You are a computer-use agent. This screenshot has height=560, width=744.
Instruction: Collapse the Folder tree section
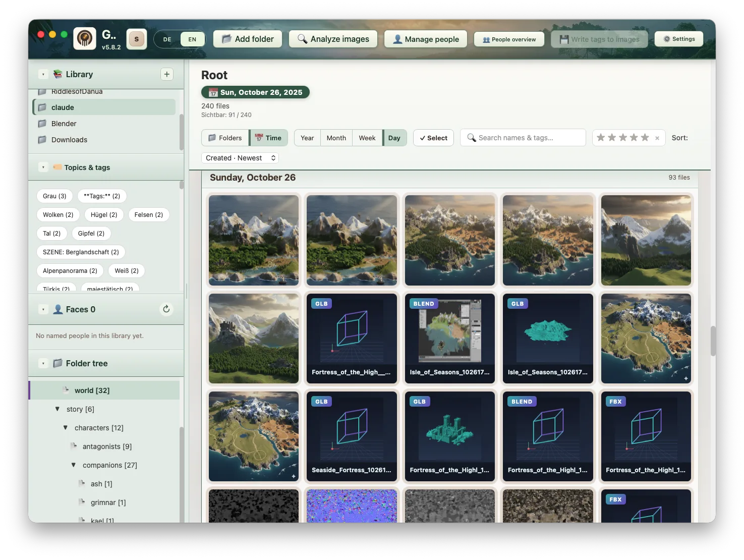[x=43, y=363]
